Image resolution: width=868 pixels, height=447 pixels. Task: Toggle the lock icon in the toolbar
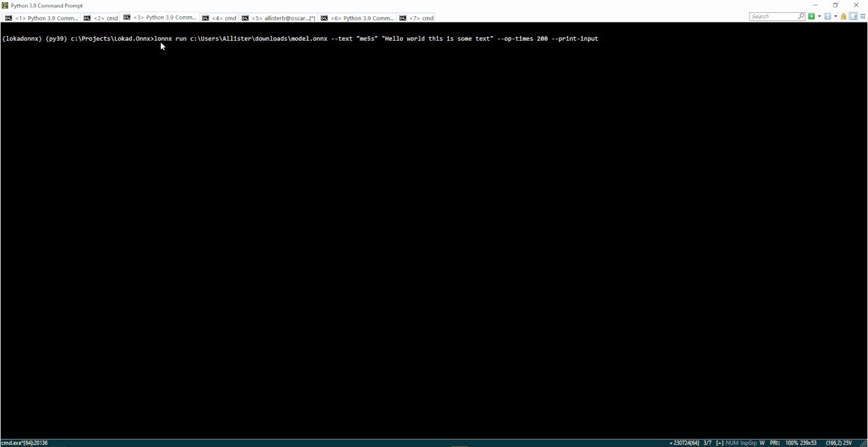844,16
